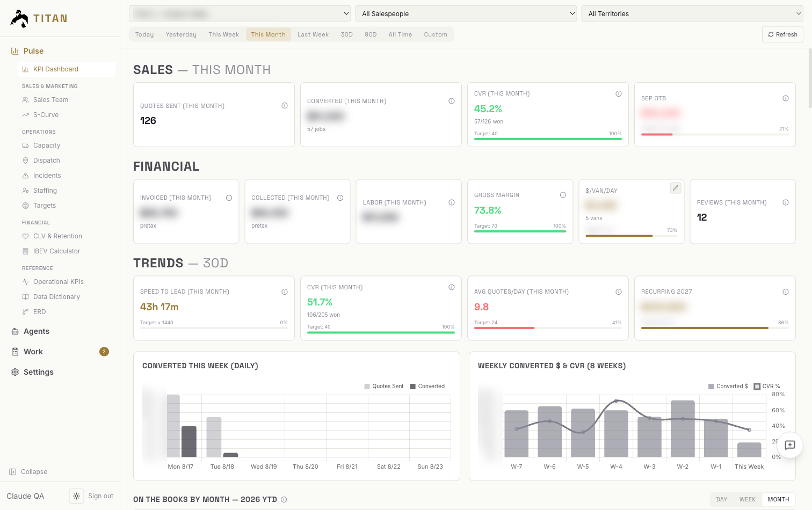Sign out of the account
812x510 pixels.
pos(100,496)
